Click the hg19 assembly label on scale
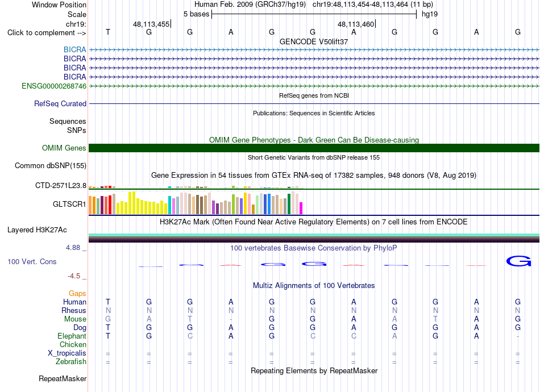The height and width of the screenshot is (392, 540). coord(430,14)
